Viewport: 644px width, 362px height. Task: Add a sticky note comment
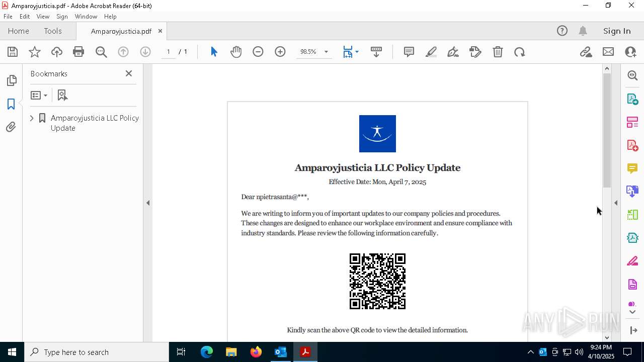pyautogui.click(x=409, y=52)
